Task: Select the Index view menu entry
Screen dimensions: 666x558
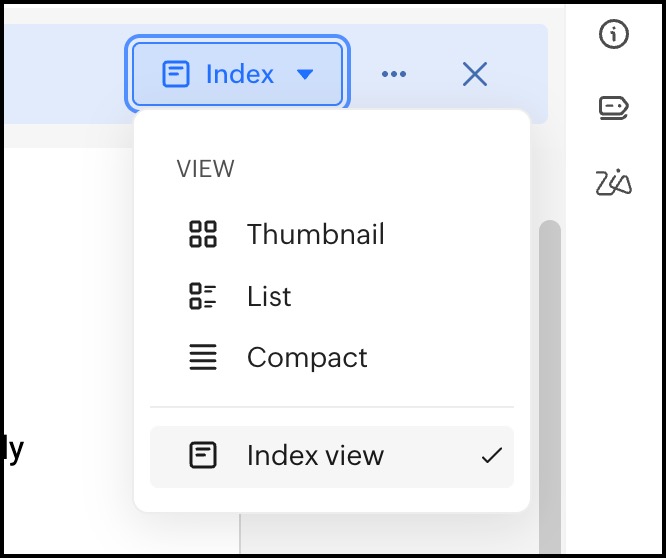Action: point(315,456)
